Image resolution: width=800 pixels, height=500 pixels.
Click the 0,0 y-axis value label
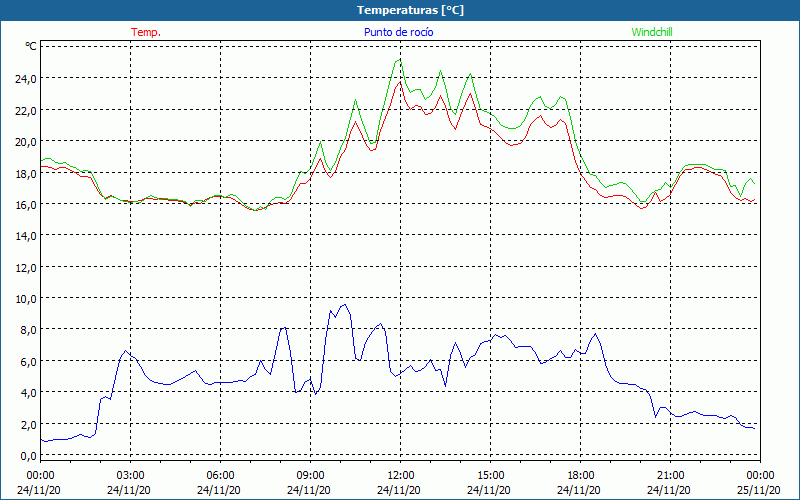click(28, 455)
